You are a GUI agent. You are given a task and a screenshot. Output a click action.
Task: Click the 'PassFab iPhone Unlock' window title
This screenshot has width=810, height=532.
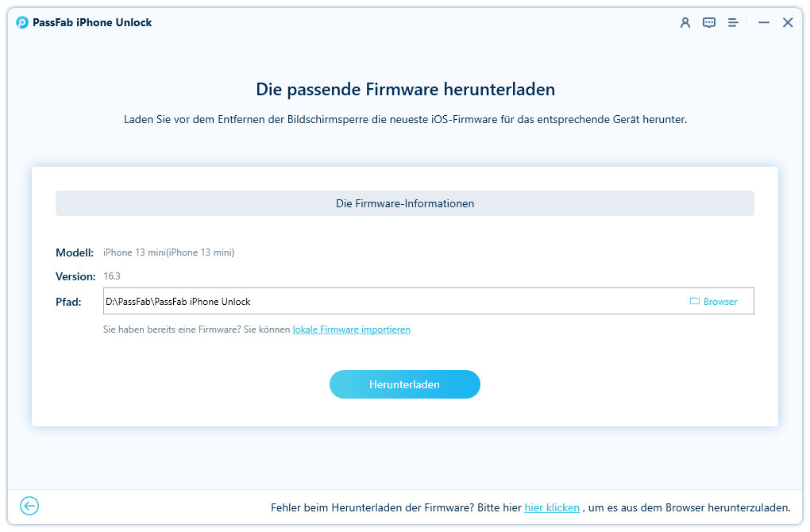click(92, 23)
